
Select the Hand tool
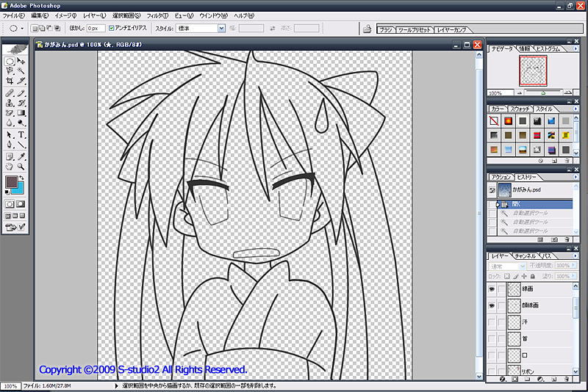click(x=10, y=166)
